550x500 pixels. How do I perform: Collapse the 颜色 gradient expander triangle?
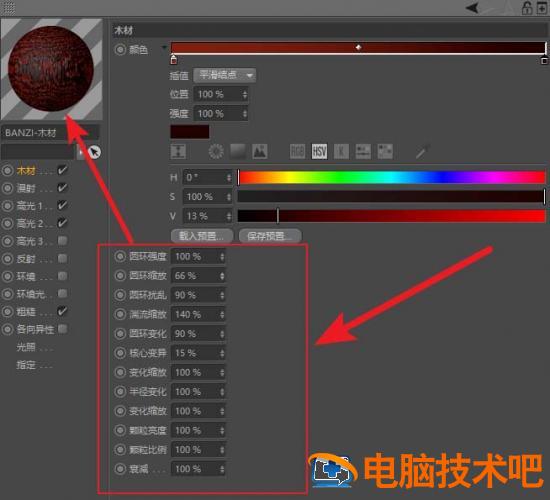pyautogui.click(x=164, y=48)
